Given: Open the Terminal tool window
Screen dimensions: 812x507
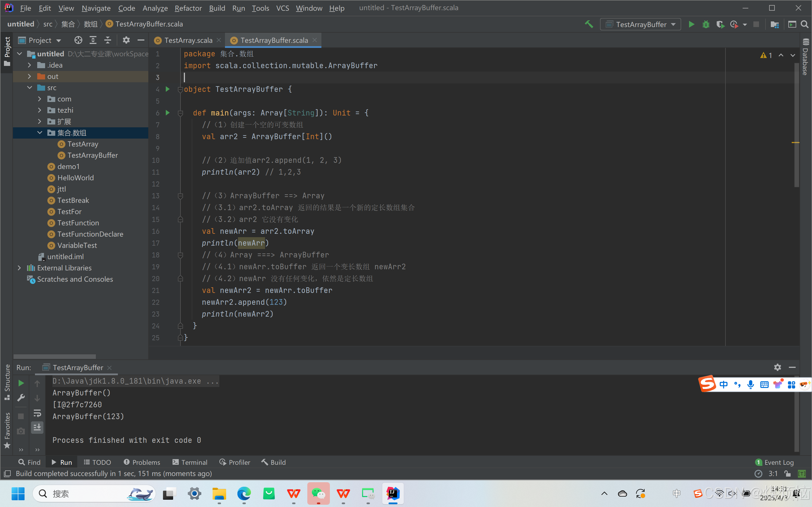Looking at the screenshot, I should [x=190, y=462].
